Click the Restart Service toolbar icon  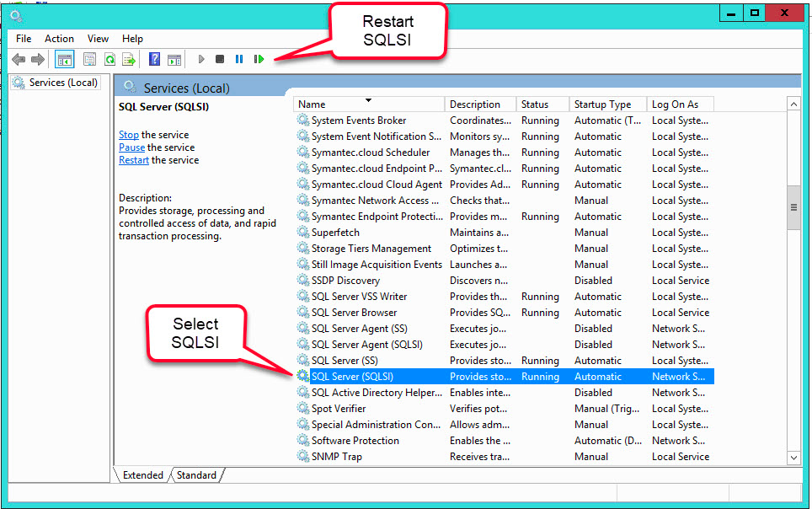[x=259, y=59]
